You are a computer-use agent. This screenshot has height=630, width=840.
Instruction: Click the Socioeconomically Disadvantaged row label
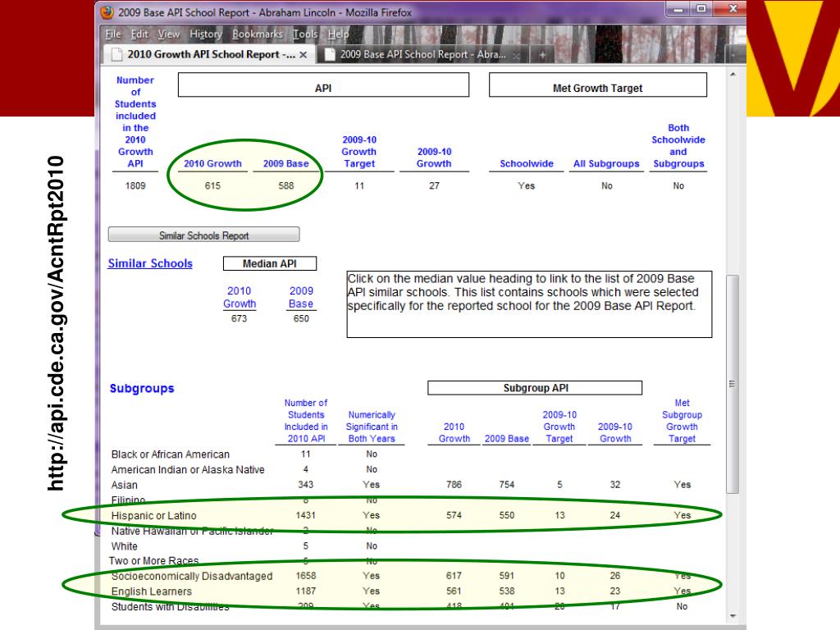(192, 577)
